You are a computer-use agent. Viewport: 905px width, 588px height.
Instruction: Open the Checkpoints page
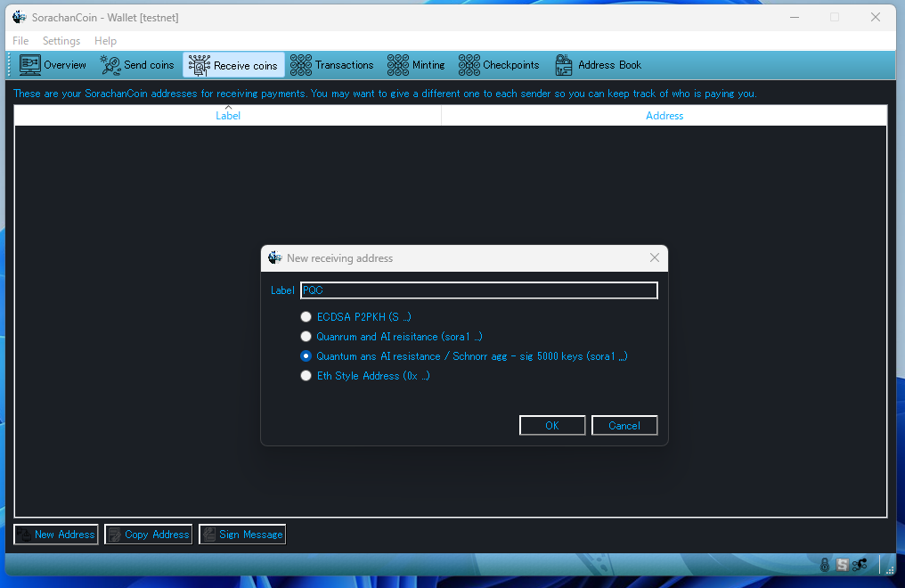pyautogui.click(x=499, y=65)
